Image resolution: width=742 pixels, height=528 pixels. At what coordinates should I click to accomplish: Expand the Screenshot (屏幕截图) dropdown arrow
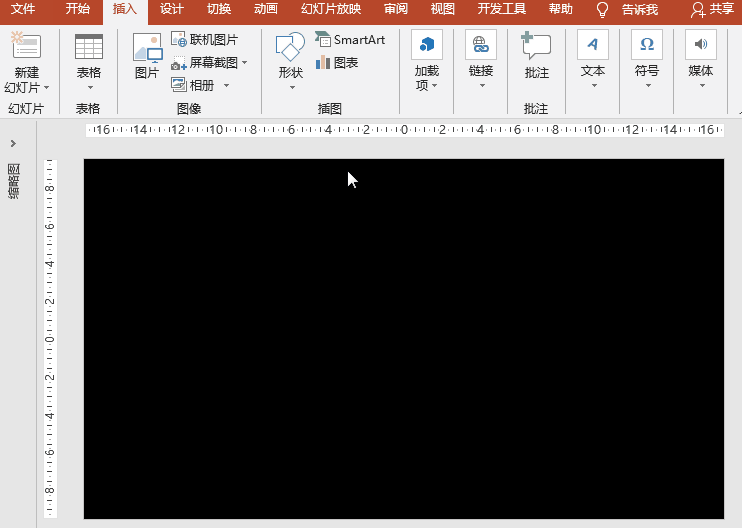[245, 62]
